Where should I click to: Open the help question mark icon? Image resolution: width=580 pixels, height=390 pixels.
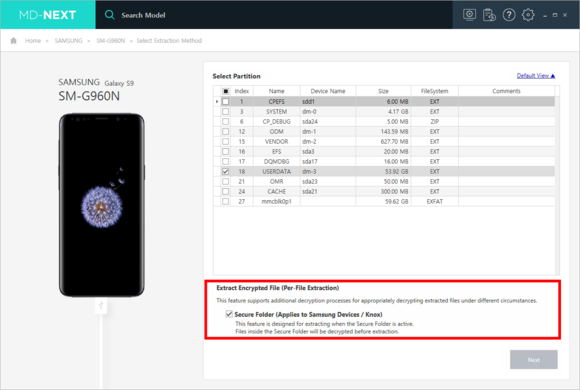tap(509, 15)
